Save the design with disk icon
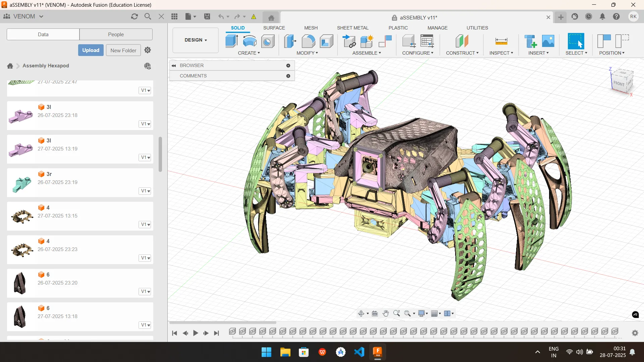Viewport: 644px width, 362px height. coord(207,16)
